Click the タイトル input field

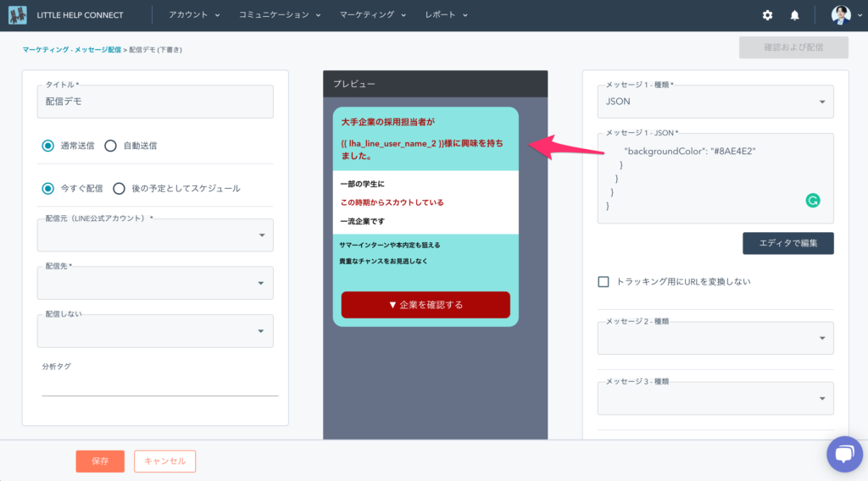click(x=155, y=102)
